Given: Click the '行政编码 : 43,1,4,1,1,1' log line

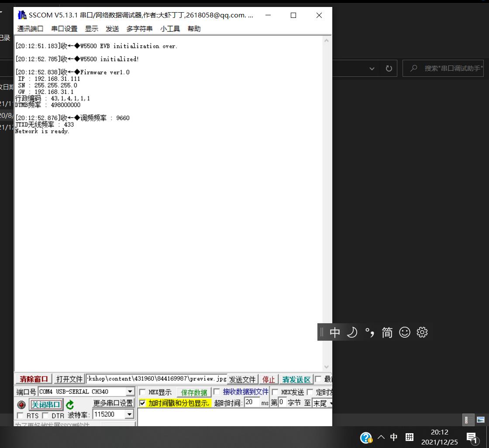Looking at the screenshot, I should tap(52, 99).
